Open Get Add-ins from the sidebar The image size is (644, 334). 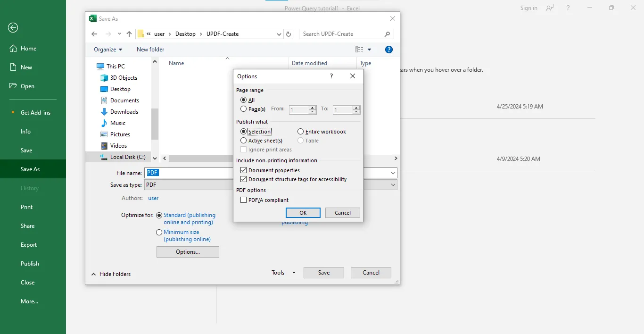click(x=35, y=112)
